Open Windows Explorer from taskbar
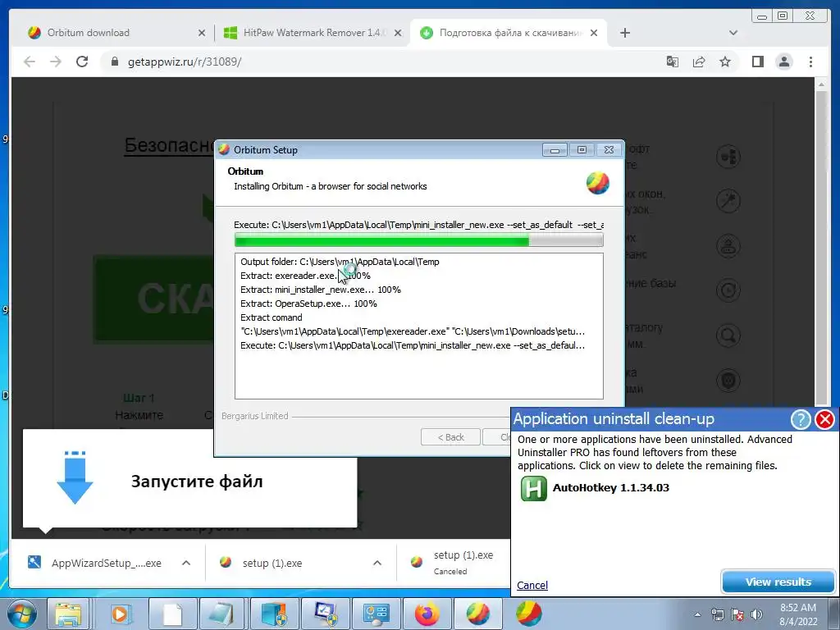The height and width of the screenshot is (630, 840). (69, 614)
